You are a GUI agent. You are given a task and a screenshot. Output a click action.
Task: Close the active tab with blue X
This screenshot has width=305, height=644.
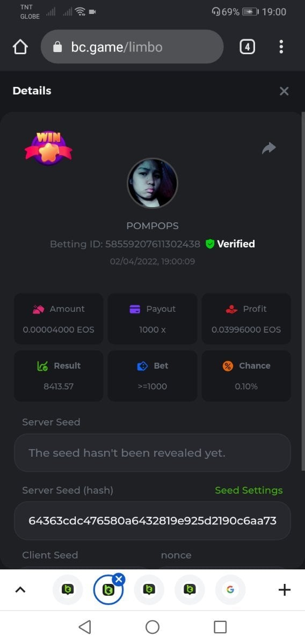coord(119,579)
